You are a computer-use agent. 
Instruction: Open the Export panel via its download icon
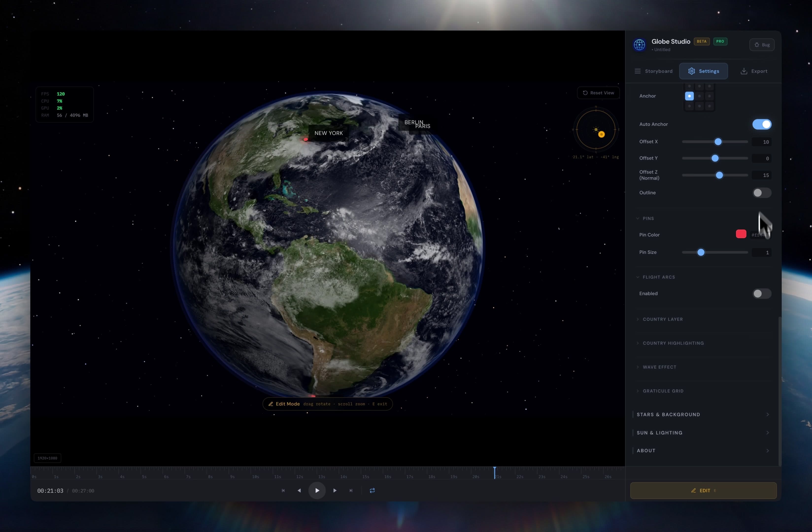point(744,71)
